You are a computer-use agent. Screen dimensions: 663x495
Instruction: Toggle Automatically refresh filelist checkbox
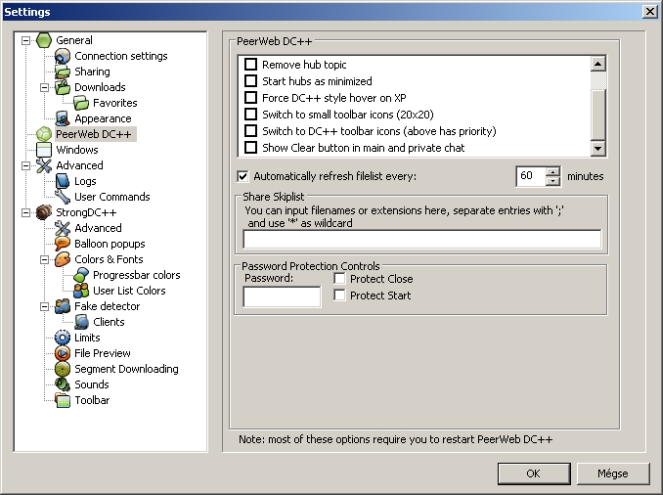[x=242, y=176]
